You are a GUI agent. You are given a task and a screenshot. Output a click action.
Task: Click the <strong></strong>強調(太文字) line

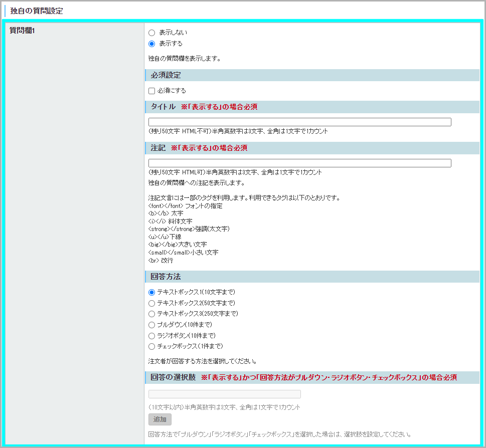[x=189, y=229]
